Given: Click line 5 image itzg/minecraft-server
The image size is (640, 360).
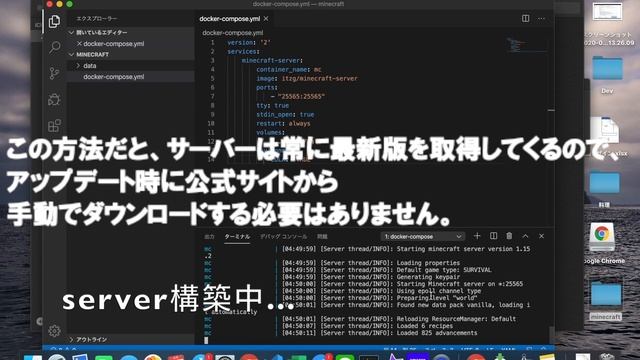Looking at the screenshot, I should [307, 78].
